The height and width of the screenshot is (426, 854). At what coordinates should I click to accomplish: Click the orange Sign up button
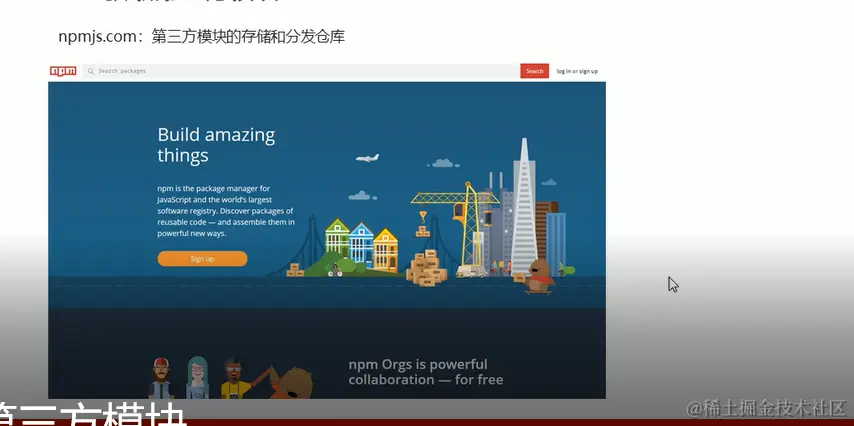pyautogui.click(x=202, y=259)
